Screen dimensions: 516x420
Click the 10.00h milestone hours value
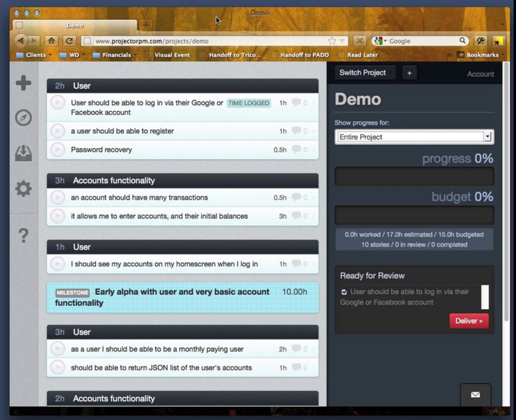(x=294, y=292)
